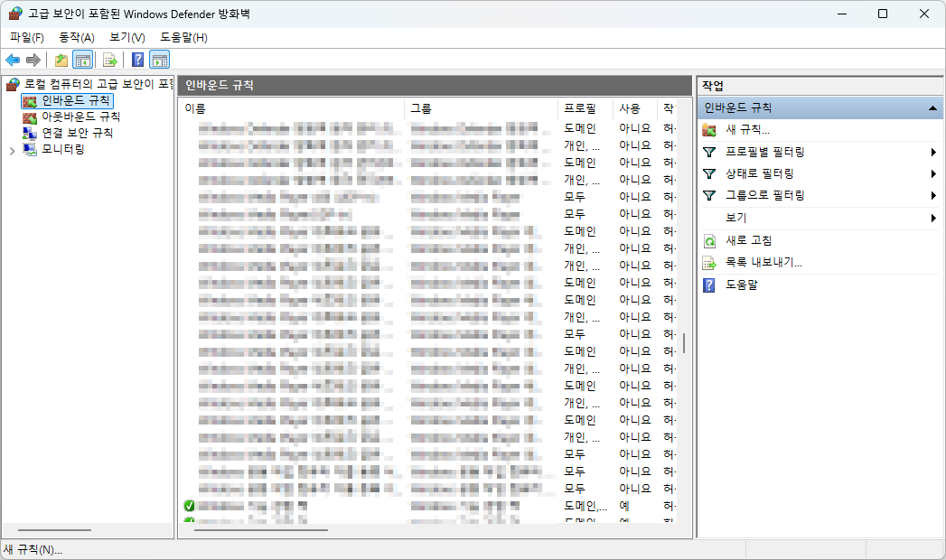Select 연결 보안 규칙 in the tree
This screenshot has height=560, width=946.
(x=77, y=133)
